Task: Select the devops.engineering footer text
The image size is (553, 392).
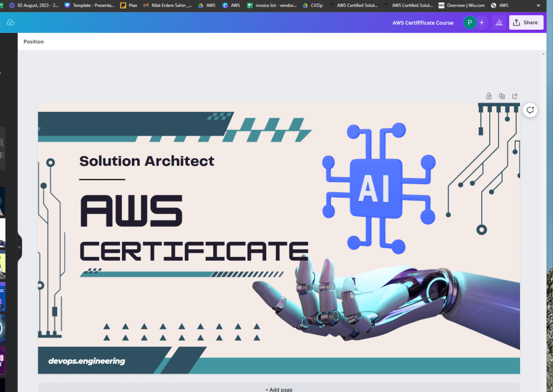Action: pos(87,361)
